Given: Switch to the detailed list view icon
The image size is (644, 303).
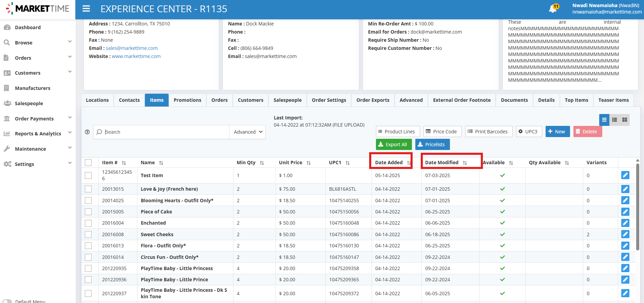Looking at the screenshot, I should click(614, 120).
